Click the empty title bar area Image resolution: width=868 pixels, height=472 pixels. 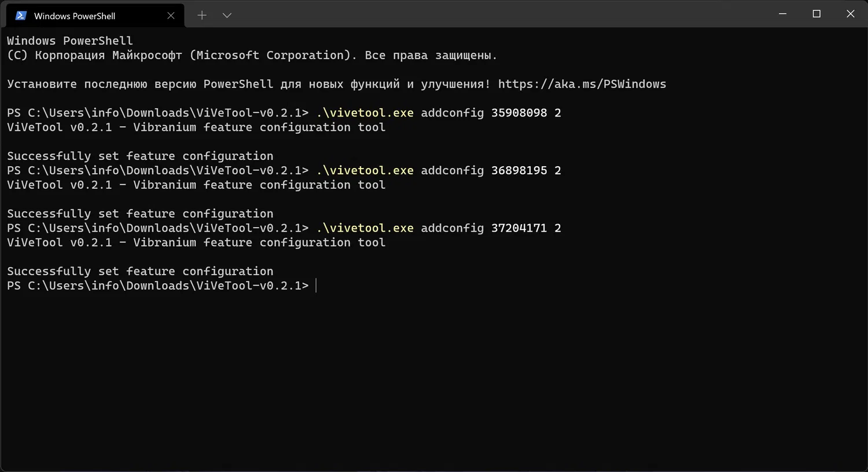[492, 14]
